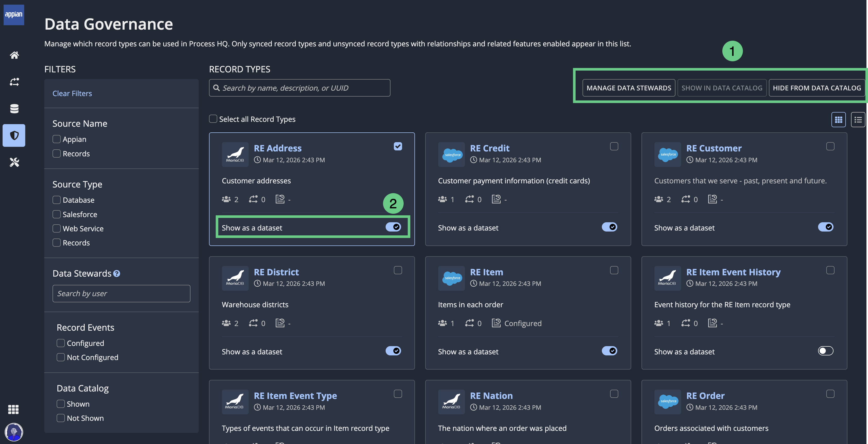Click Show In Data Catalog button
The height and width of the screenshot is (444, 868).
tap(722, 88)
